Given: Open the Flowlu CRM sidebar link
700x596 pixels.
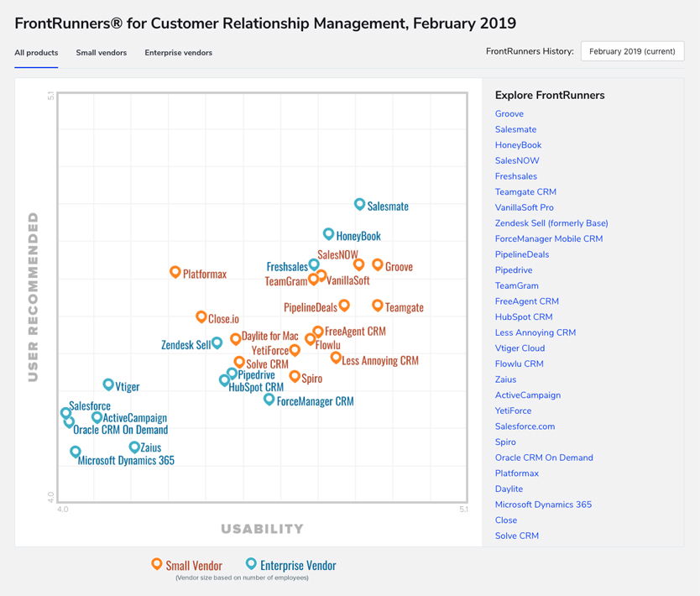Looking at the screenshot, I should (520, 363).
